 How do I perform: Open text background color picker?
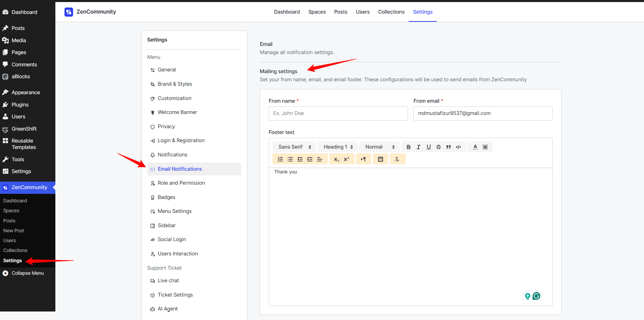click(x=485, y=147)
